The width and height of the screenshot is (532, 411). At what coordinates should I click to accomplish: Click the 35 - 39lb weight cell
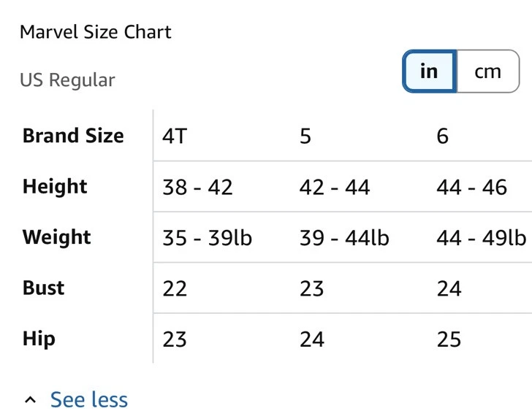click(207, 238)
